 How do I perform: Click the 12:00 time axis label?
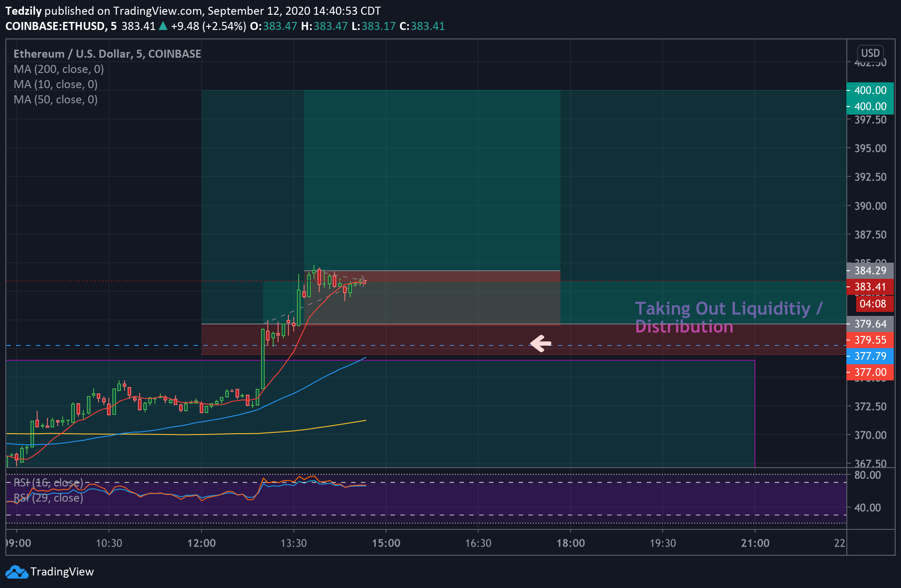pos(202,543)
